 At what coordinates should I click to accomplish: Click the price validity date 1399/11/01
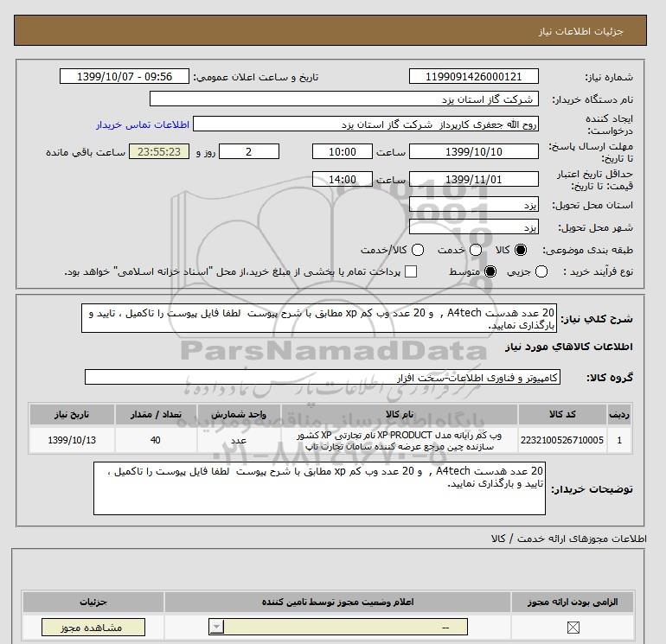tap(474, 179)
